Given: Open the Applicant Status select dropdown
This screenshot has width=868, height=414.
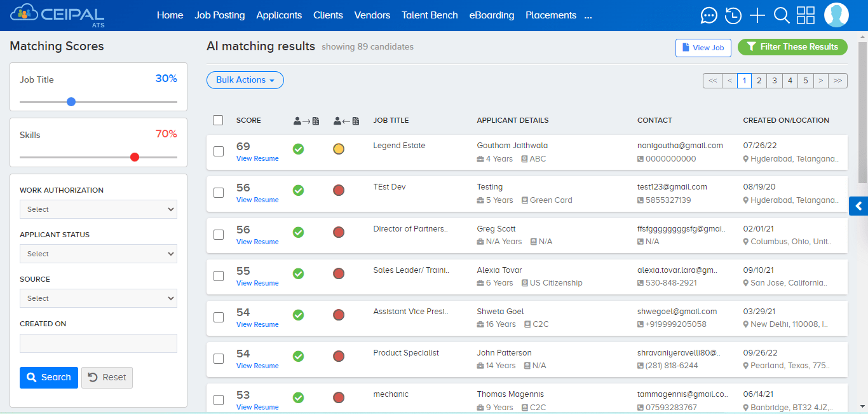Looking at the screenshot, I should [x=98, y=253].
